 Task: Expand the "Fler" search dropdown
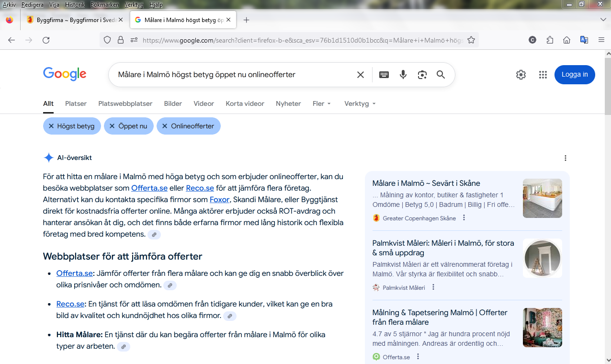click(322, 103)
